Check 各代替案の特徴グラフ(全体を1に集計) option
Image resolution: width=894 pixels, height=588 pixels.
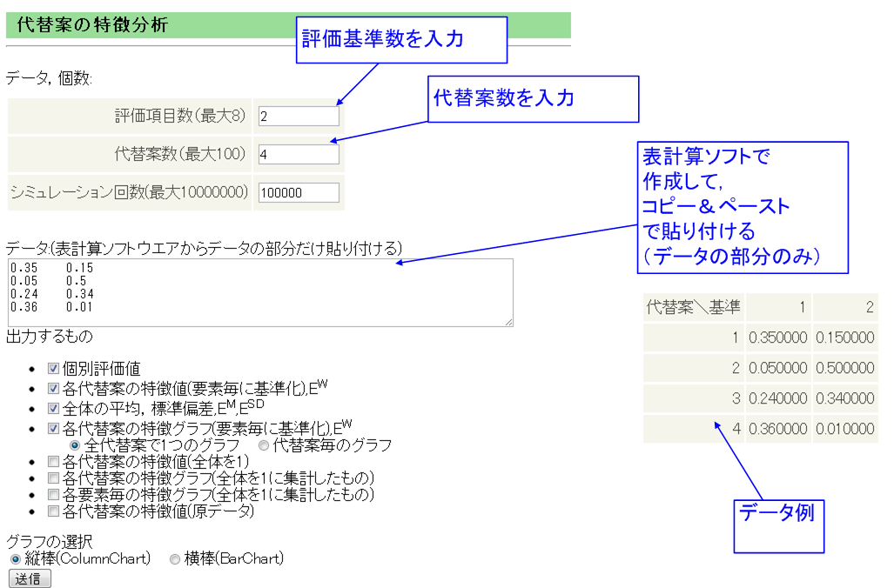[x=53, y=478]
